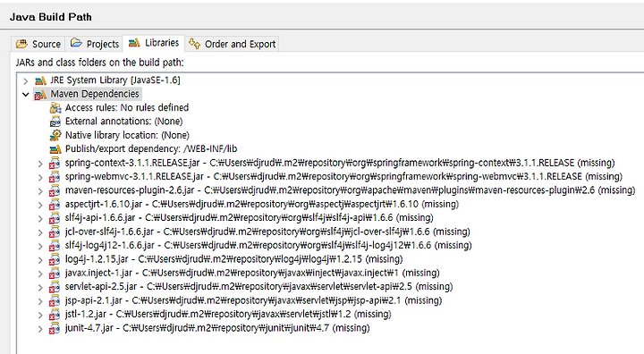The width and height of the screenshot is (644, 354).
Task: Click the javax.inject jar missing icon
Action: point(55,274)
